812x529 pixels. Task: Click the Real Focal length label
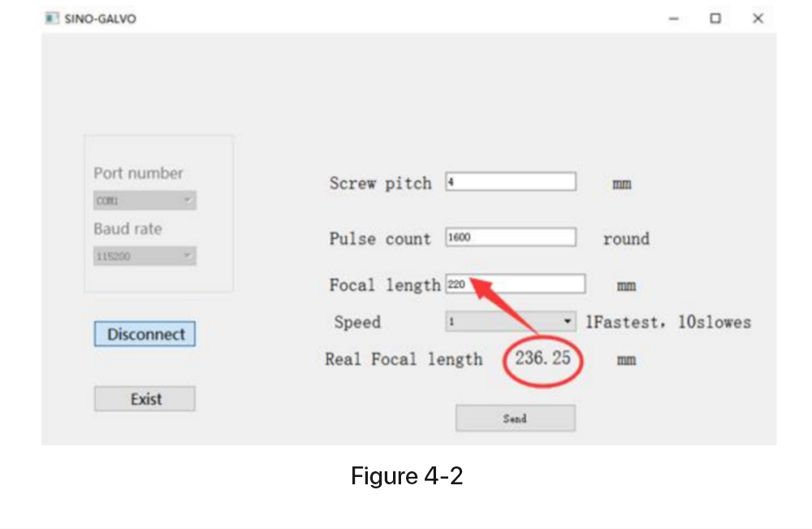[404, 359]
